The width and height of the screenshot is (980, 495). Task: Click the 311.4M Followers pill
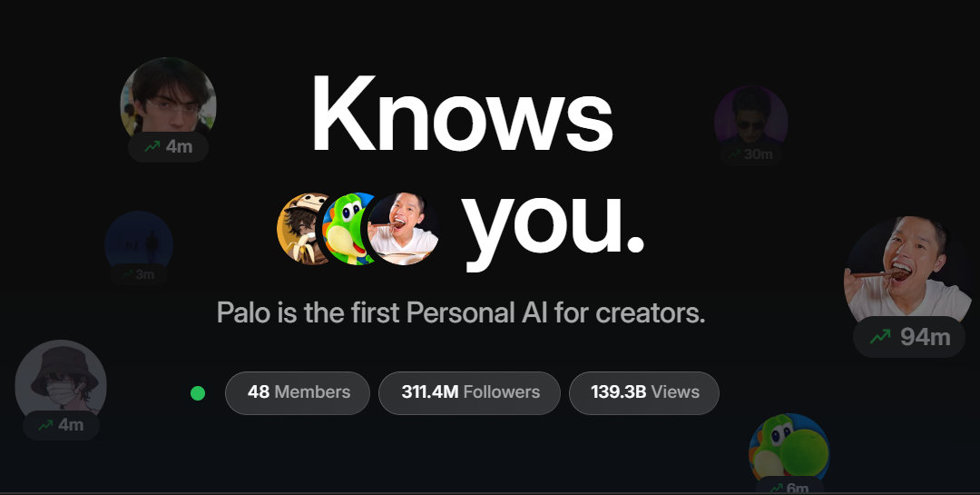click(469, 393)
